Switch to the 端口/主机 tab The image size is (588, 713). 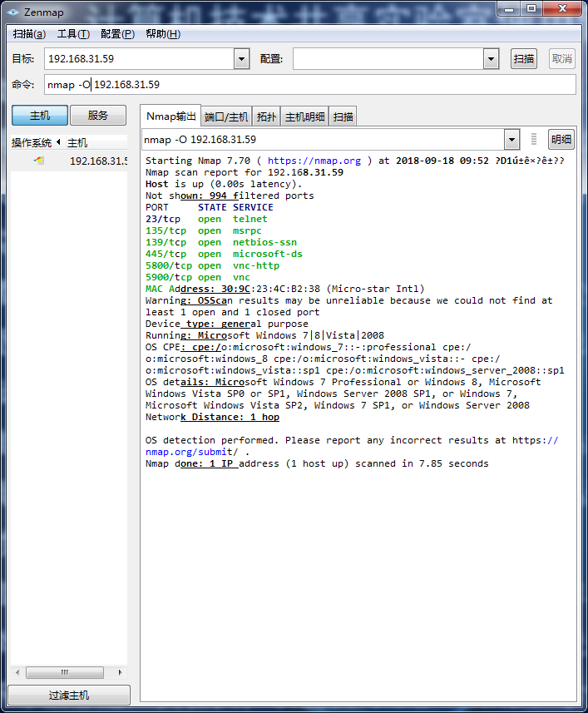pos(226,117)
